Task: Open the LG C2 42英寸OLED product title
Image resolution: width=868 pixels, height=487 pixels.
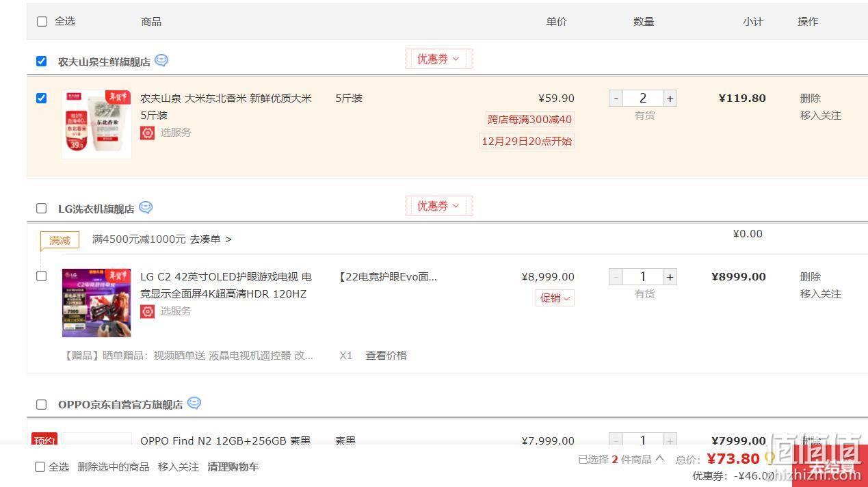Action: click(226, 285)
